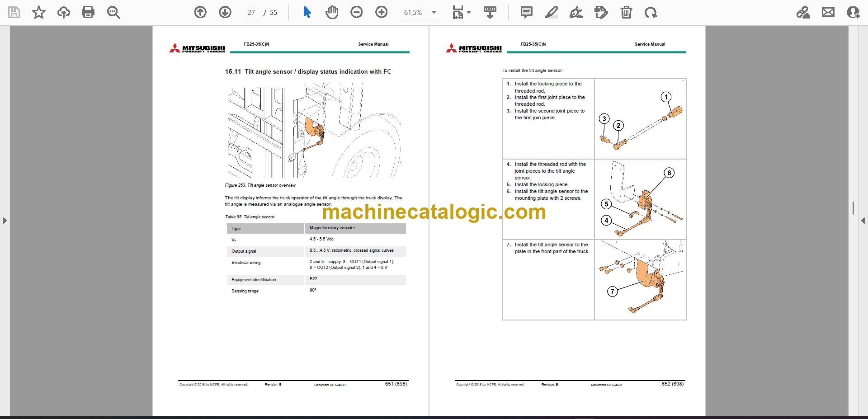Select the highlight pen tool
868x419 pixels.
tap(551, 12)
